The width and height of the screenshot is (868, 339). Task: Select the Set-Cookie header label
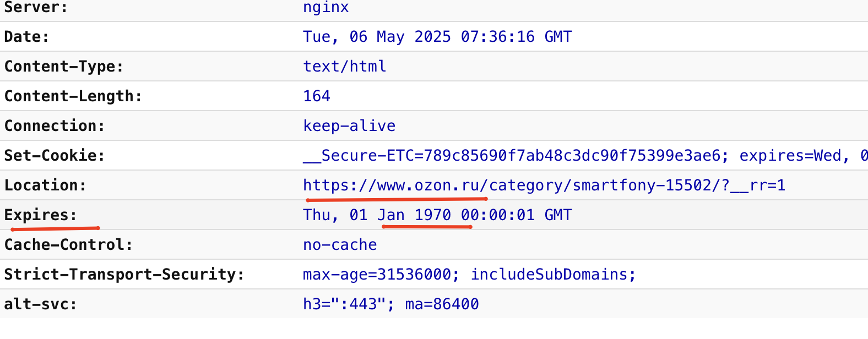[55, 156]
